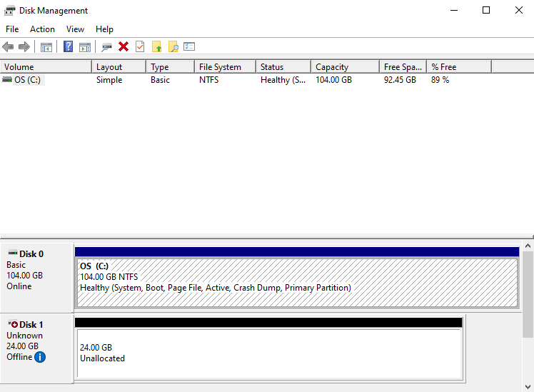This screenshot has height=392, width=534.
Task: Open the File menu
Action: (x=12, y=29)
